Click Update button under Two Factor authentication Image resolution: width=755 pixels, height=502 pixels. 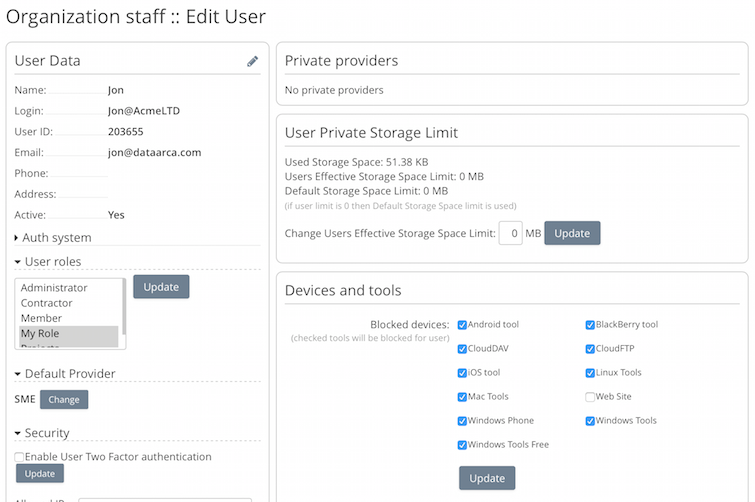point(40,474)
